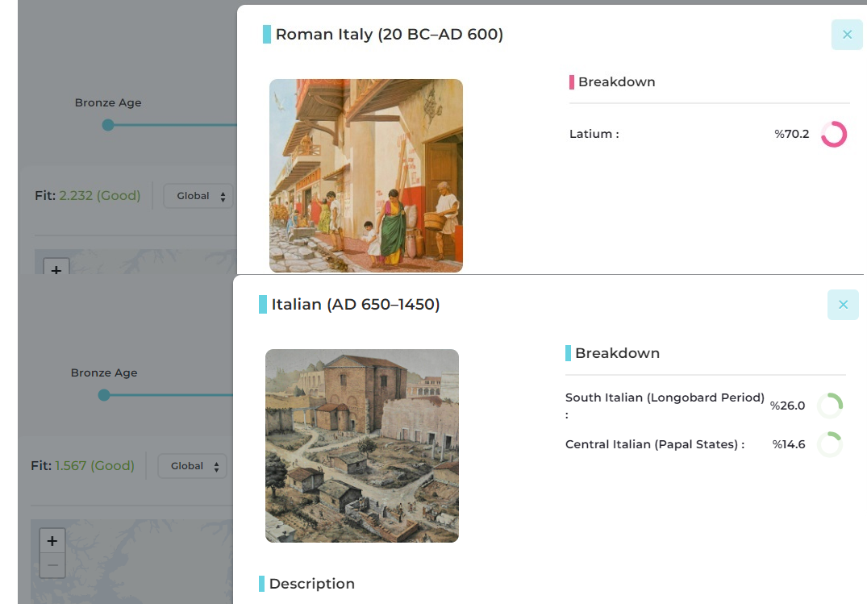867x616 pixels.
Task: Zoom in on upper map with plus button
Action: tap(56, 268)
